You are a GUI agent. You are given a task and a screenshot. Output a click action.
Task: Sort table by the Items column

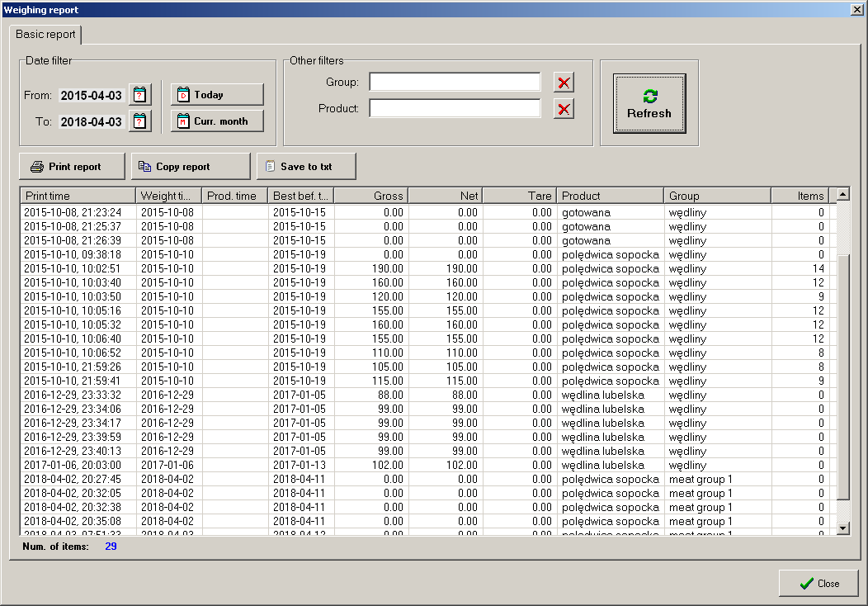click(x=800, y=196)
